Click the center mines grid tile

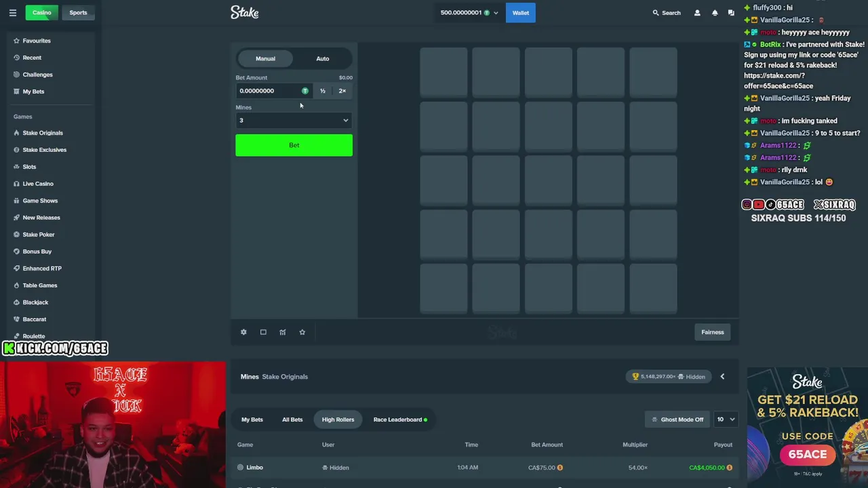[x=548, y=180]
